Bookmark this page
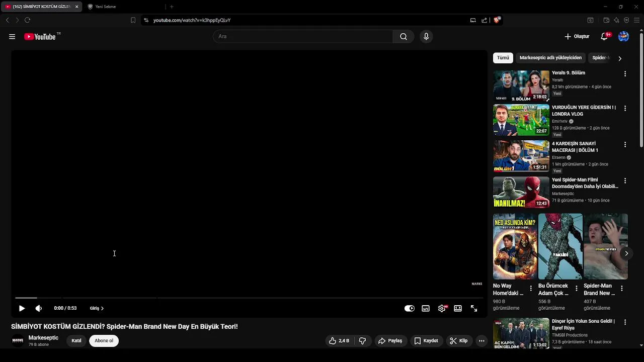 click(x=133, y=20)
